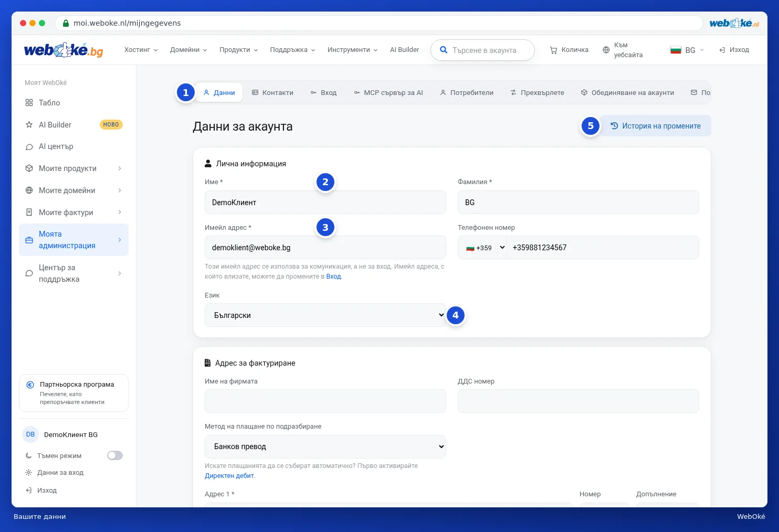This screenshot has width=779, height=532.
Task: Switch to the Обединяване на акаунти tab
Action: click(627, 93)
